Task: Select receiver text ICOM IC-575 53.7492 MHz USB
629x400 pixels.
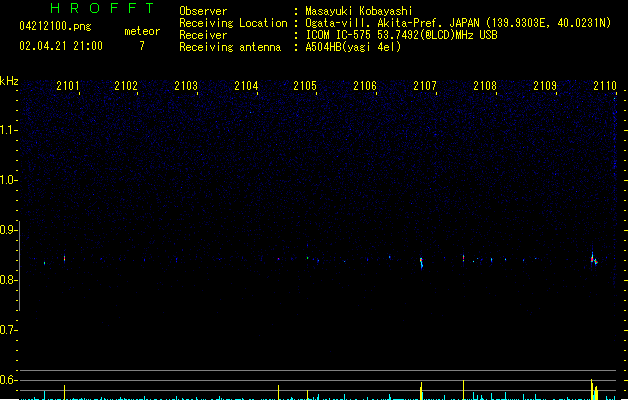Action: [x=402, y=35]
